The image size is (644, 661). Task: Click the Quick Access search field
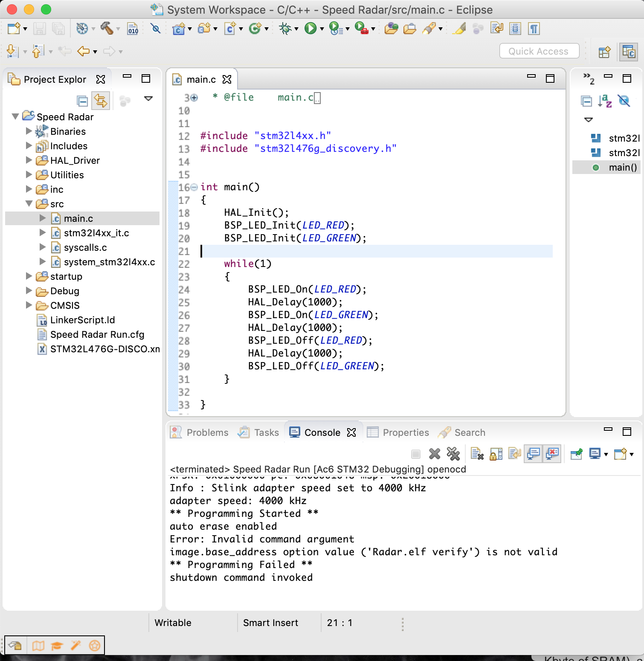539,51
